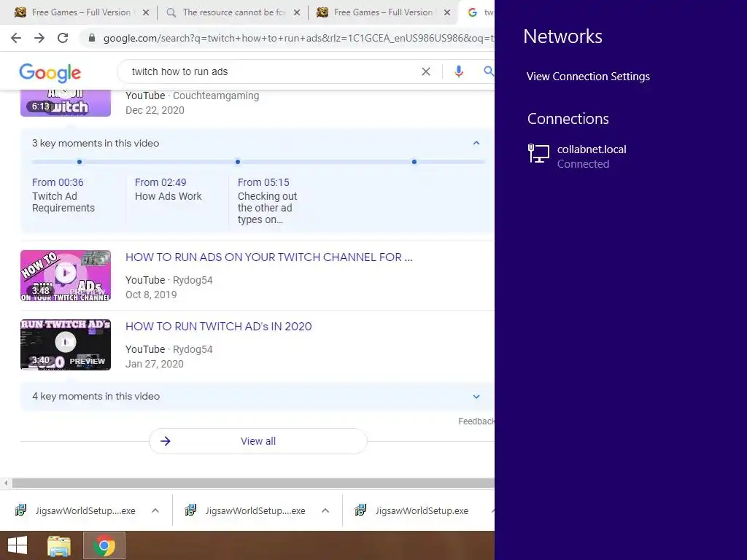Open 'From 05:15 Checking out the other ad types' moment

click(x=267, y=201)
